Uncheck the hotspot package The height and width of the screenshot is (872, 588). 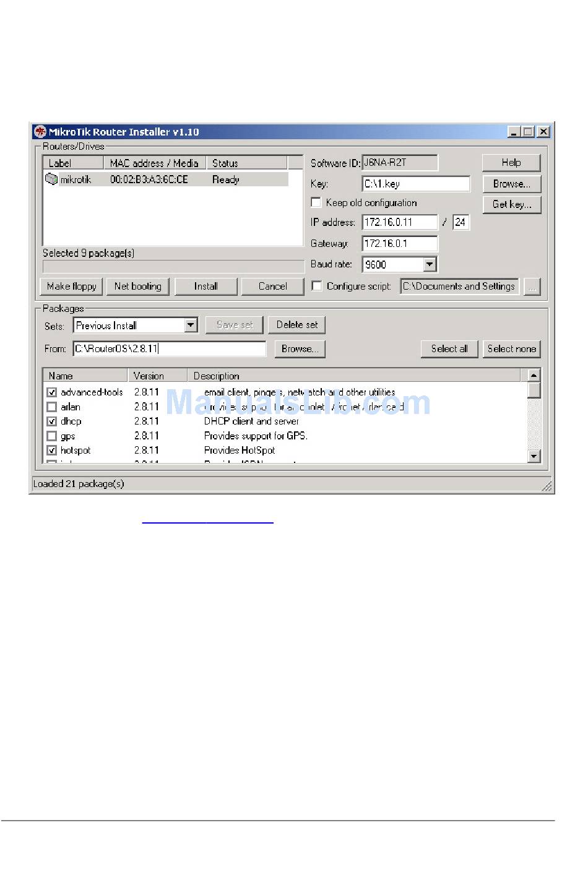click(x=52, y=451)
